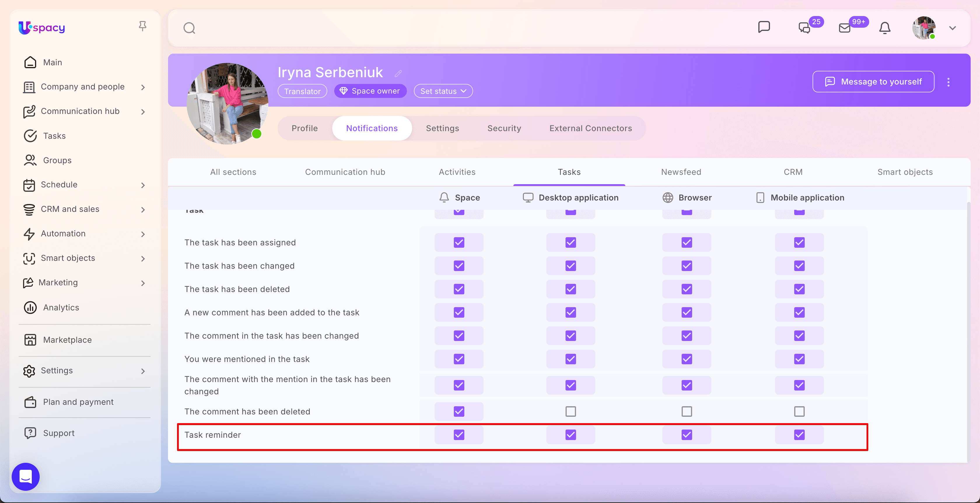The width and height of the screenshot is (980, 503).
Task: Expand Company and people submenu arrow
Action: (143, 87)
